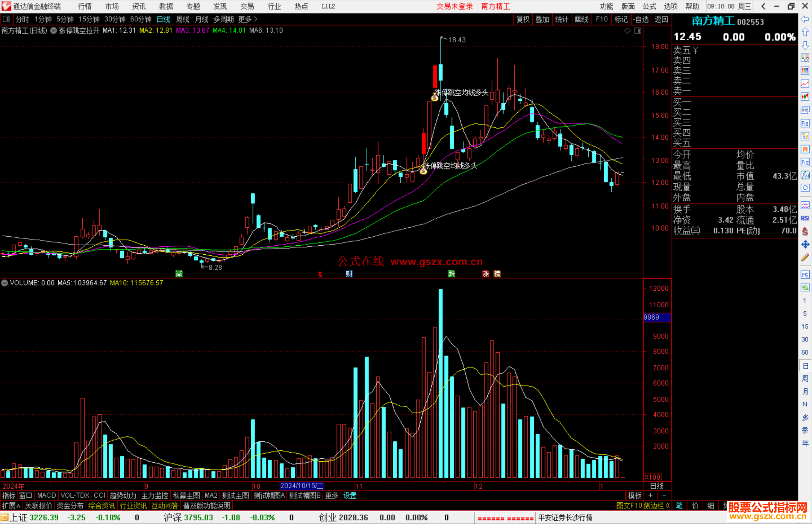This screenshot has width=812, height=524.
Task: Select the four-way move arrows icon
Action: [805, 244]
